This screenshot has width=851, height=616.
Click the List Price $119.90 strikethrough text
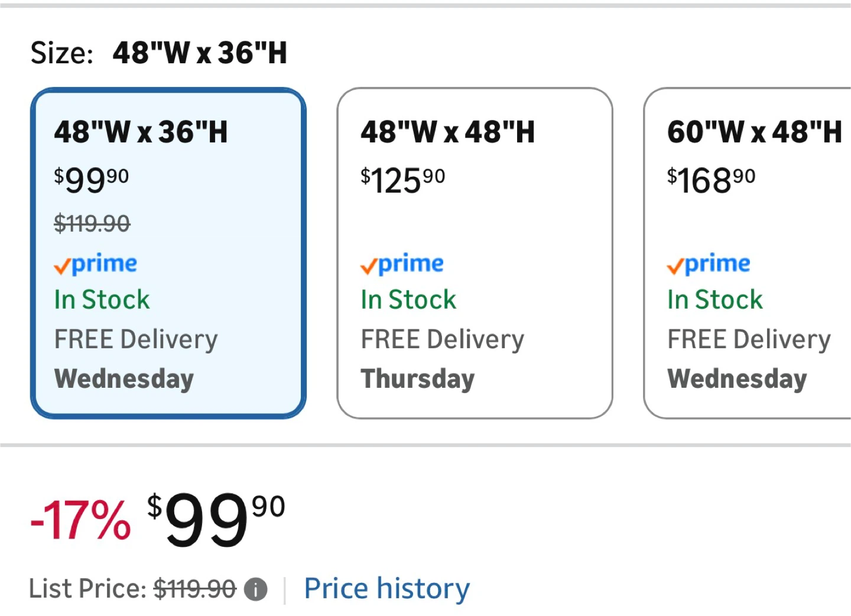tap(194, 589)
